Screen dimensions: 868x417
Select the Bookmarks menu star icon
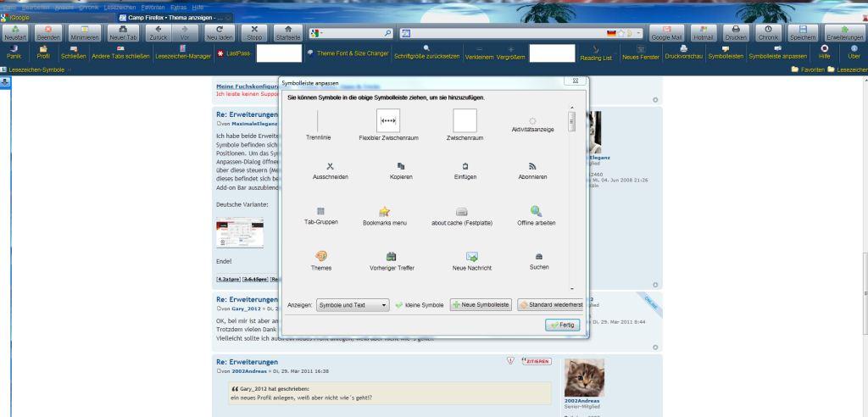[x=385, y=211]
